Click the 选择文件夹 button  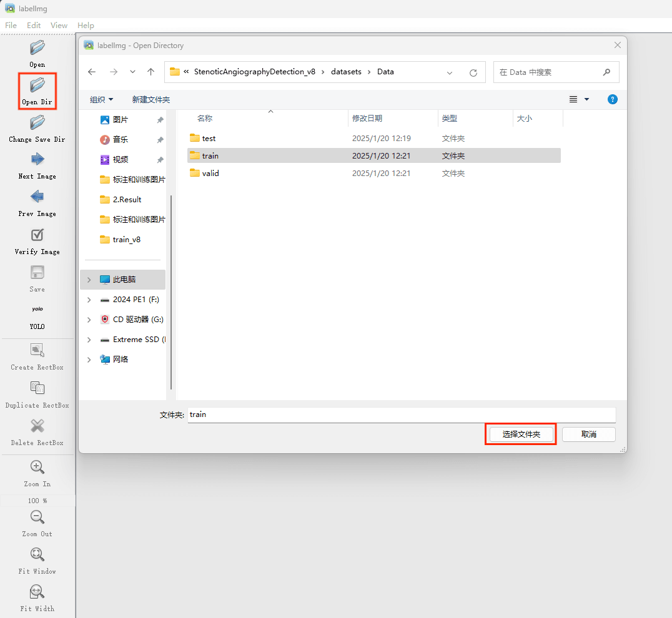pyautogui.click(x=521, y=434)
